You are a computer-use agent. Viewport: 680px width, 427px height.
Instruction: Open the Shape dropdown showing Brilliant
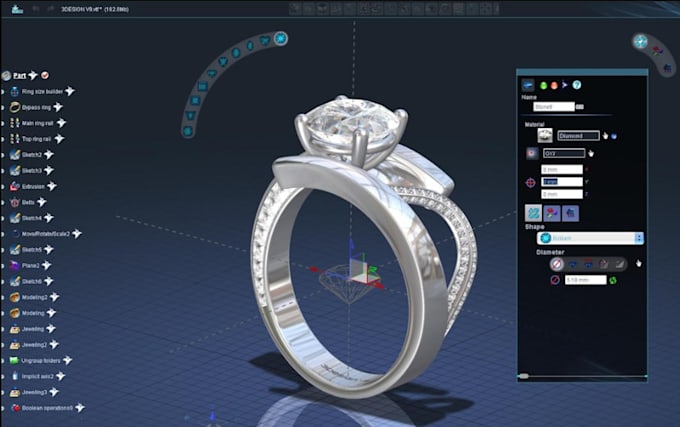click(x=590, y=238)
